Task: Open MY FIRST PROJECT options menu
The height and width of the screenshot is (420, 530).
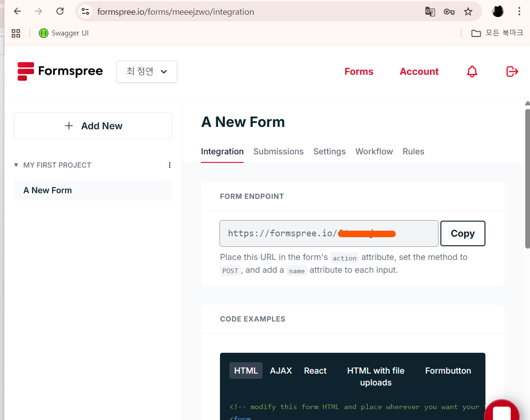Action: [x=170, y=165]
